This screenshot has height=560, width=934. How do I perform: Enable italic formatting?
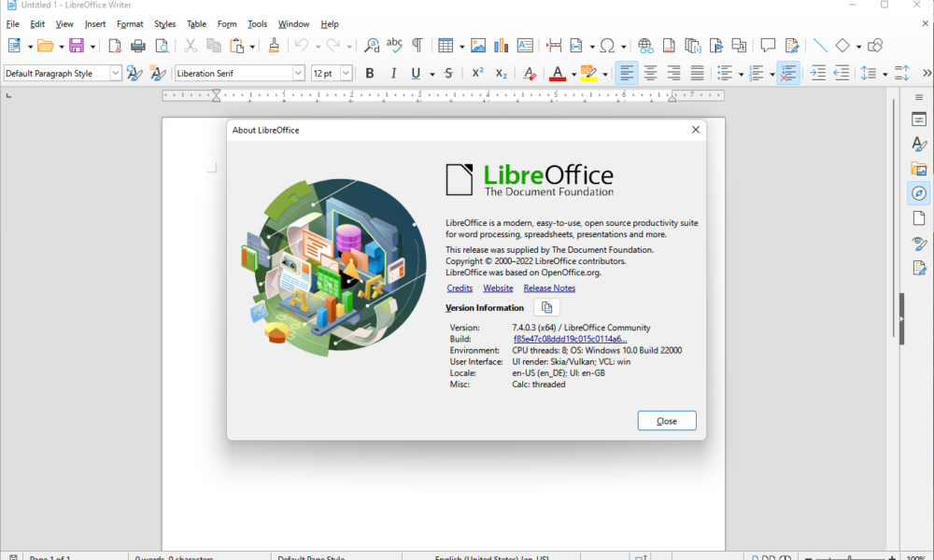tap(392, 73)
